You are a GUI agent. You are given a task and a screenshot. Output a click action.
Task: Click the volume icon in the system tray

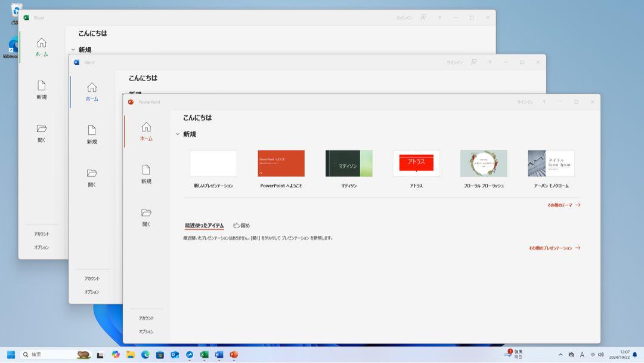pos(601,355)
